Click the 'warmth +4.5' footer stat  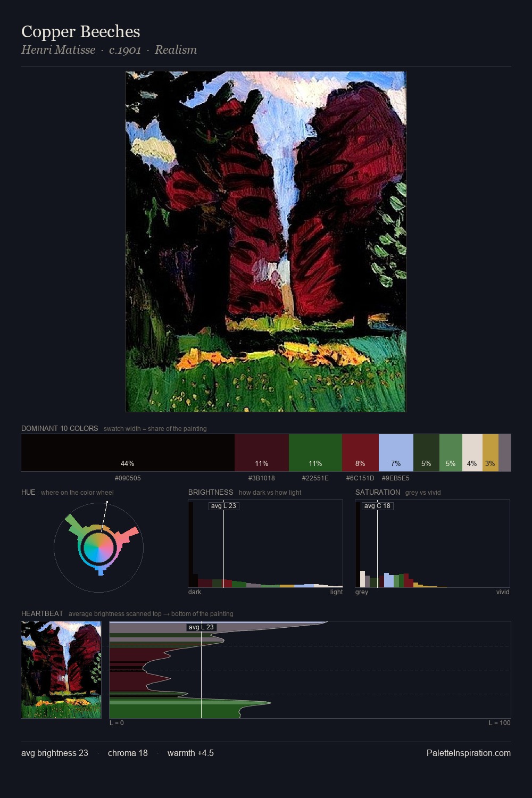(190, 753)
